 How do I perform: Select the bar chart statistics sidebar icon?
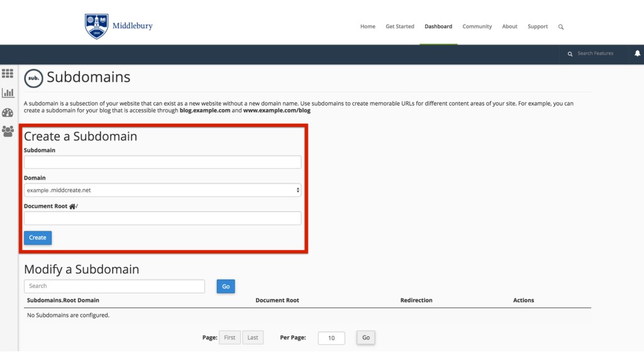[x=8, y=92]
